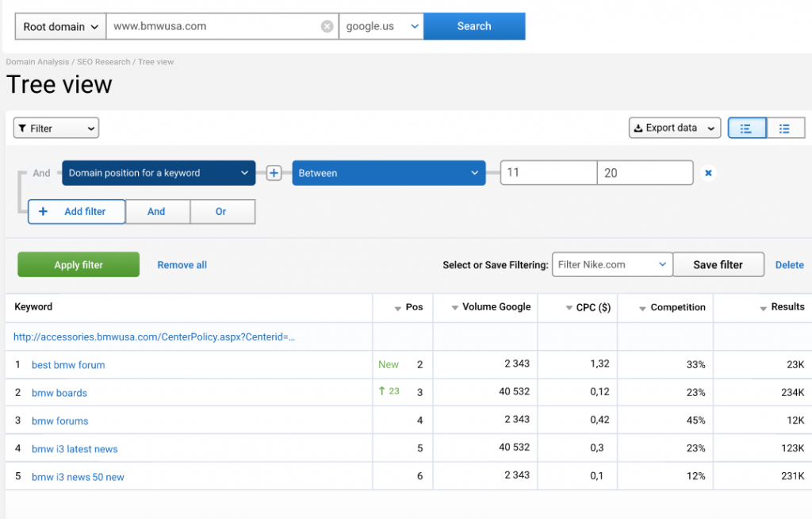Screen dimensions: 812x519
Task: Clear the domain input using the x icon
Action: (x=327, y=25)
